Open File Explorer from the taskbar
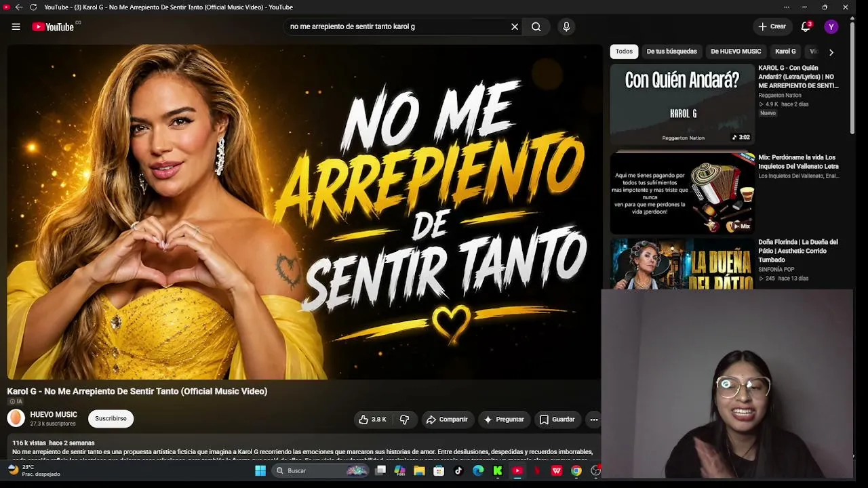 pos(419,470)
